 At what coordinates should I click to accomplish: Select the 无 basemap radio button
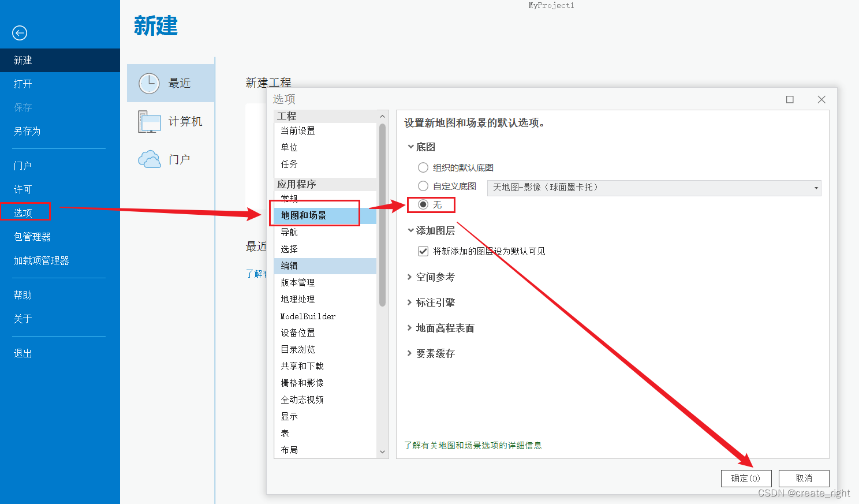pyautogui.click(x=423, y=204)
